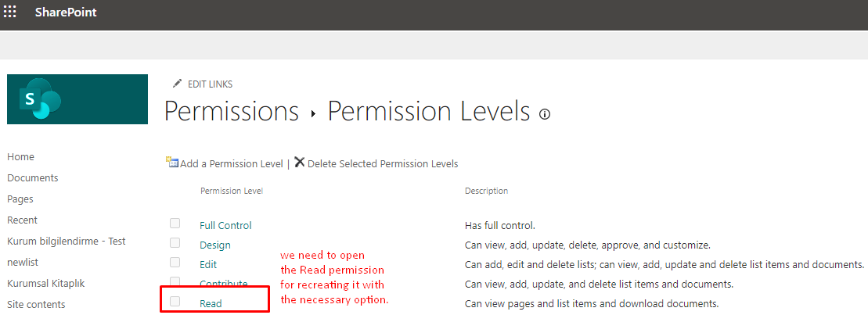Enable the checkbox beside Read
The height and width of the screenshot is (315, 868).
tap(175, 302)
